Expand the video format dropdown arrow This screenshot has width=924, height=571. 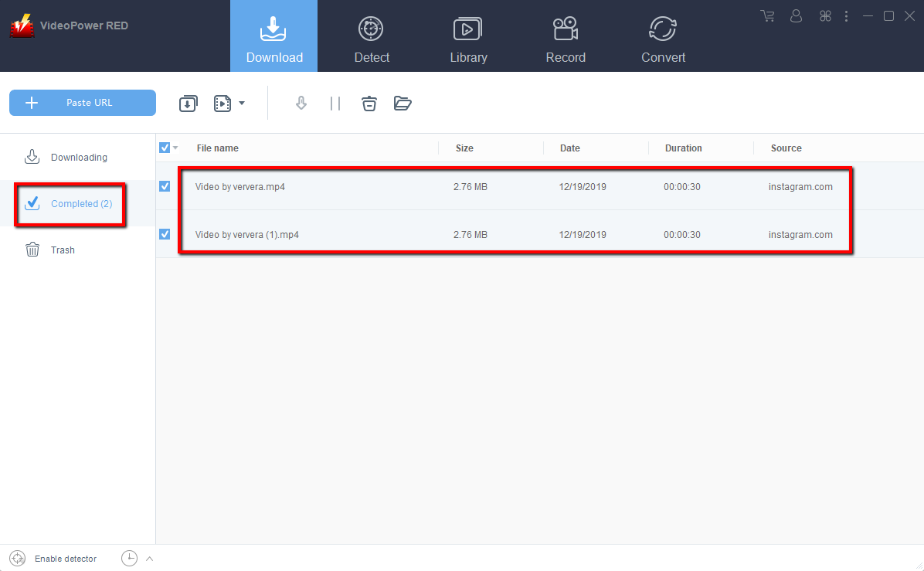point(242,104)
